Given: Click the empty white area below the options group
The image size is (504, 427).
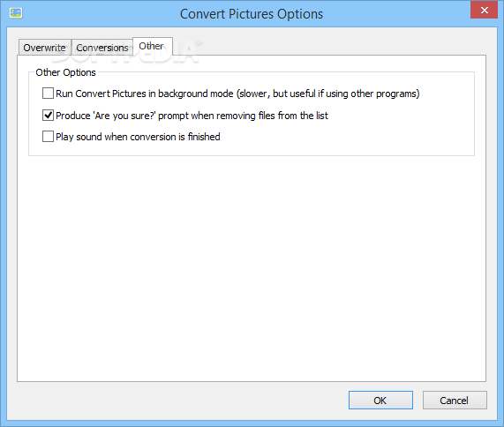Looking at the screenshot, I should pos(252,268).
